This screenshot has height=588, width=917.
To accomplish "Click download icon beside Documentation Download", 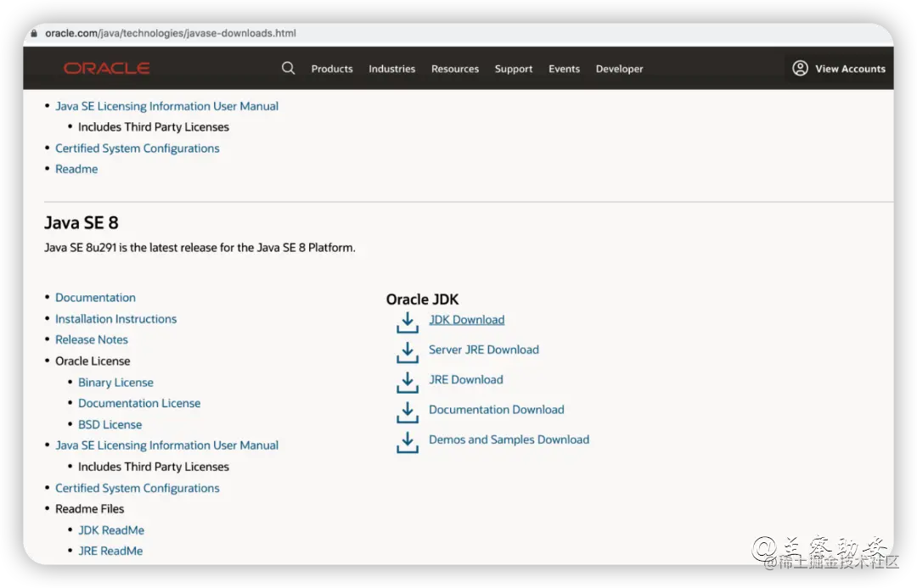I will [408, 412].
